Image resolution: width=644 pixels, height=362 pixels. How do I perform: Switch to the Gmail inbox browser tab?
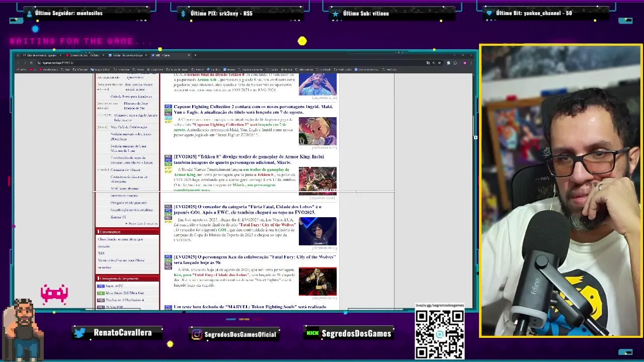41,55
